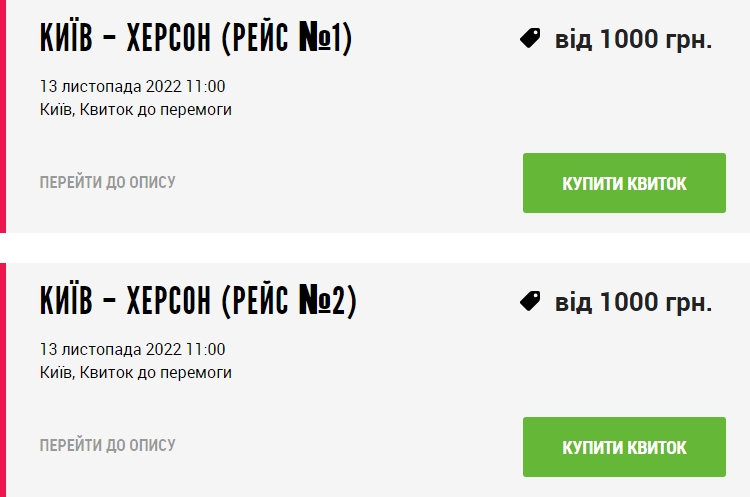Click the від 1000 грн. price of Рейс №2

pos(633,303)
